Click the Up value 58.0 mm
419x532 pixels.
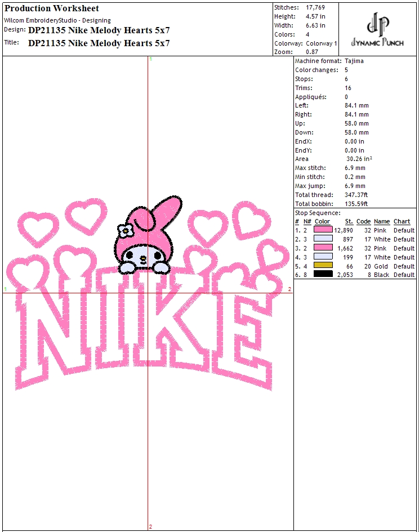[356, 123]
